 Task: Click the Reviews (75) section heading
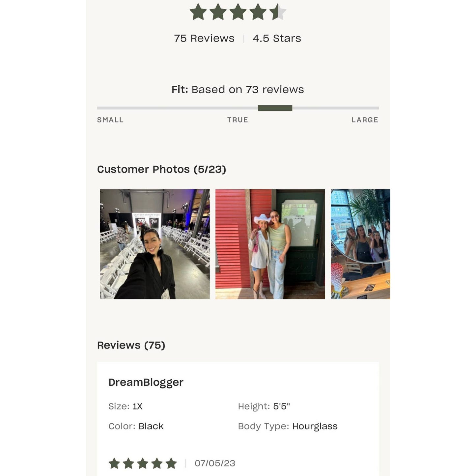tap(131, 345)
